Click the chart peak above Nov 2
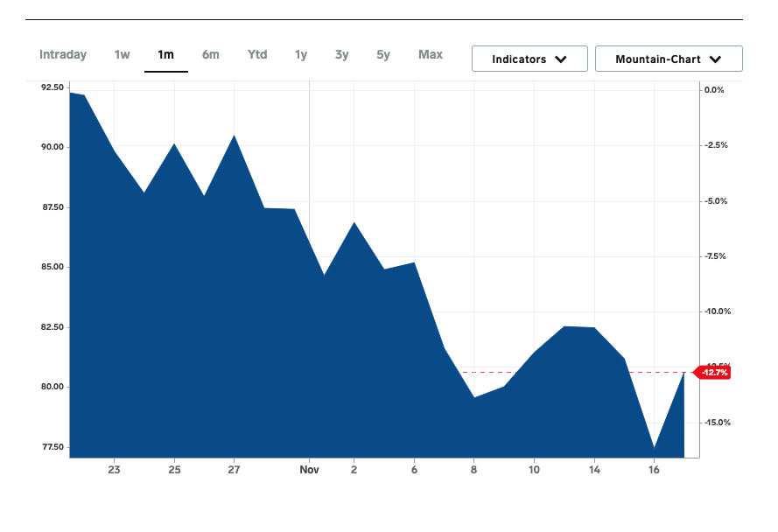This screenshot has height=532, width=778. (354, 222)
